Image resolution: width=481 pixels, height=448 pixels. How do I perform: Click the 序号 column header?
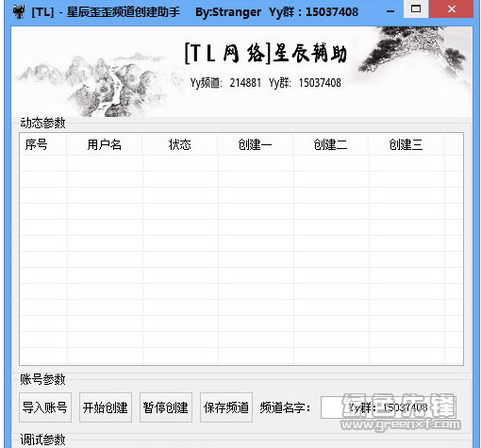pos(43,144)
